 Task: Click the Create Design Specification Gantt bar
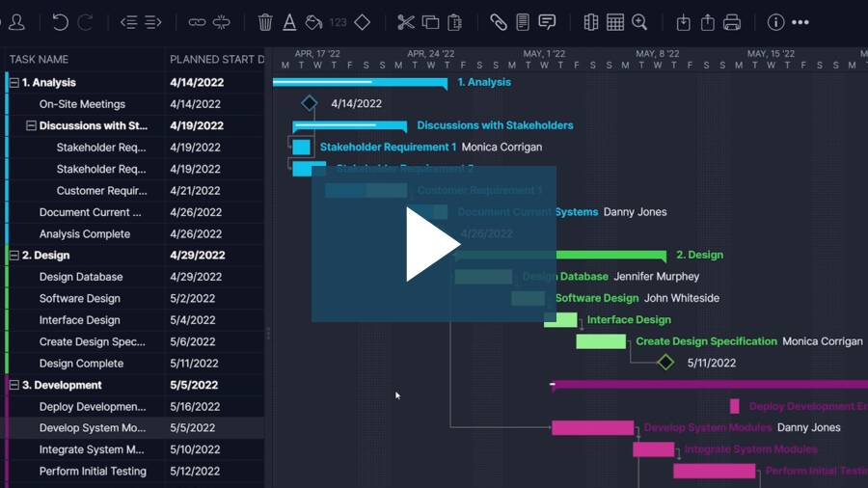[x=601, y=341]
